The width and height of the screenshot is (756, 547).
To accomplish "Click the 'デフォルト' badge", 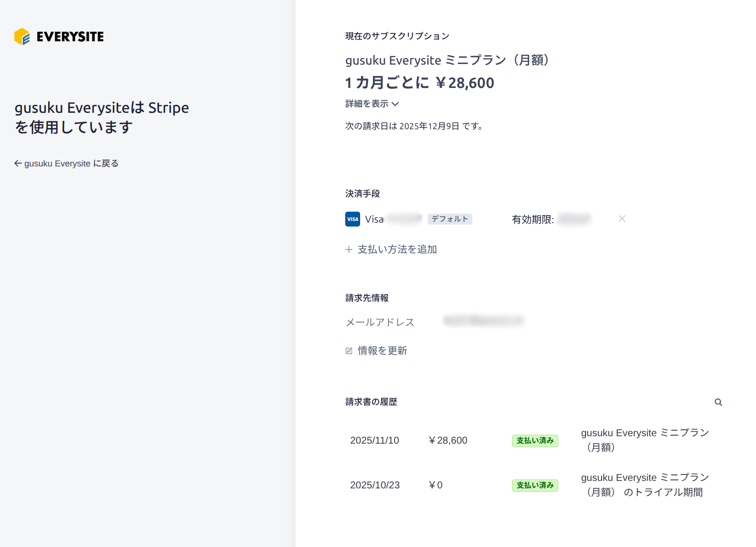I will click(450, 219).
